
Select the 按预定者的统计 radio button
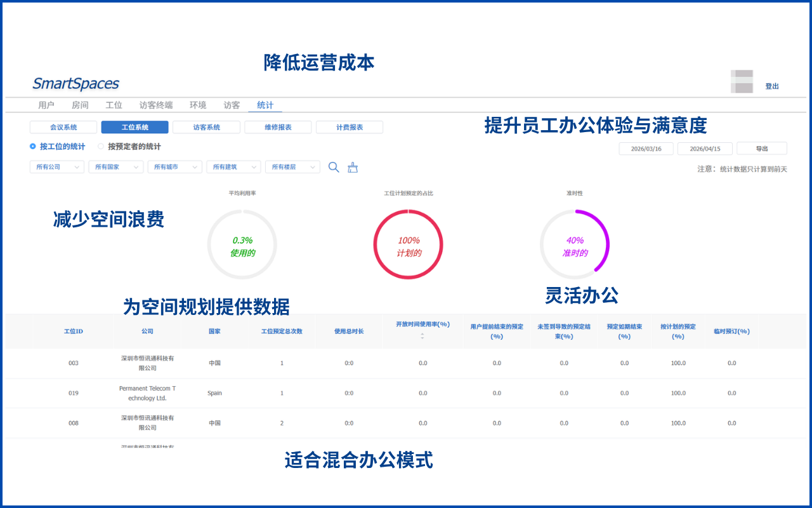101,147
